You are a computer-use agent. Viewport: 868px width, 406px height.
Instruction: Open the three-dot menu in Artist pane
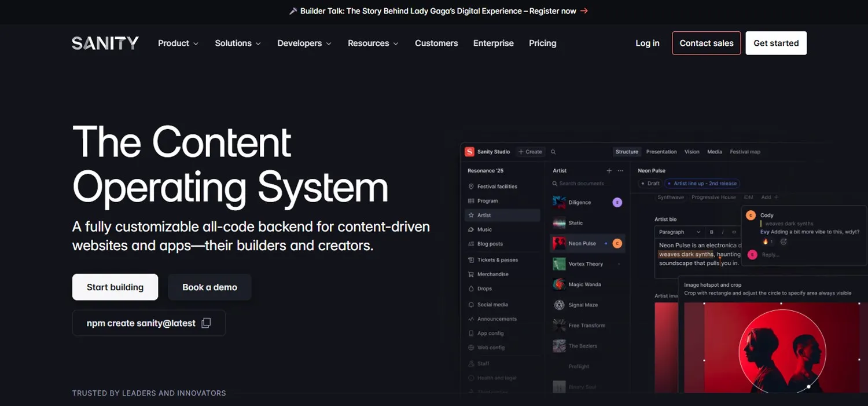[x=621, y=171]
